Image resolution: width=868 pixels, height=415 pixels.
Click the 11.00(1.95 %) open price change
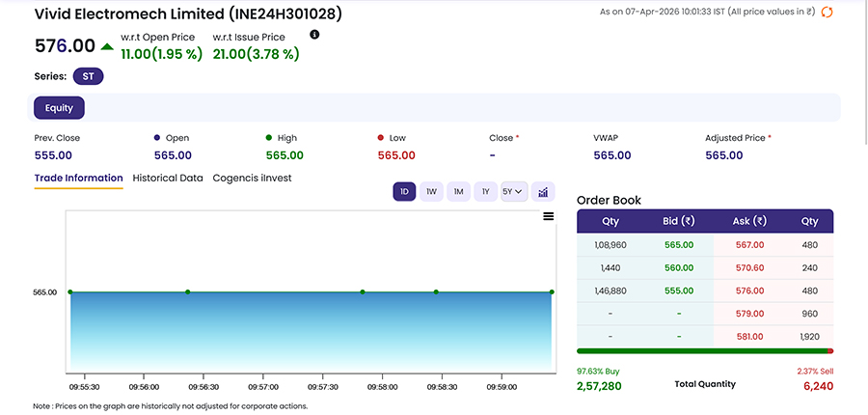point(162,54)
